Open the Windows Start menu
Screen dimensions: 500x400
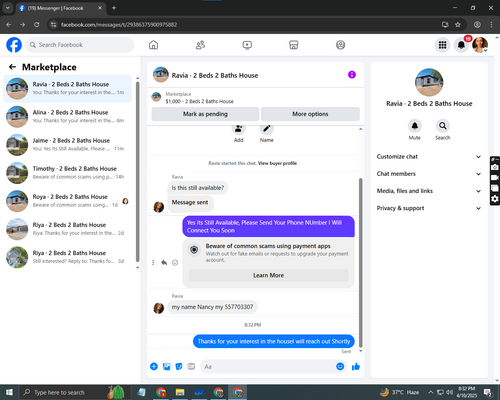point(9,392)
